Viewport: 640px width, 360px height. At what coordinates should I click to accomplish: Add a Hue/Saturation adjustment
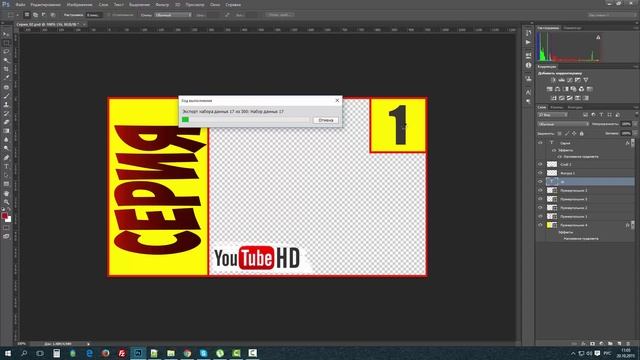[x=549, y=89]
